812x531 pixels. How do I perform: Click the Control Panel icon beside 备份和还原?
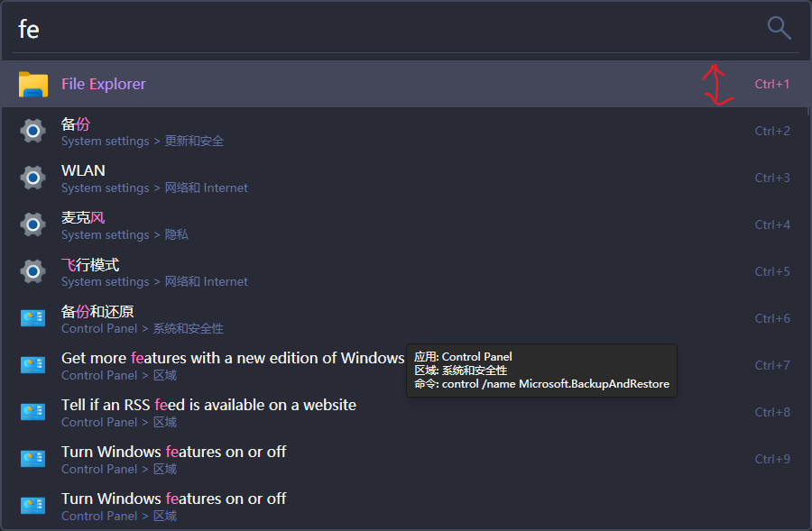point(32,318)
